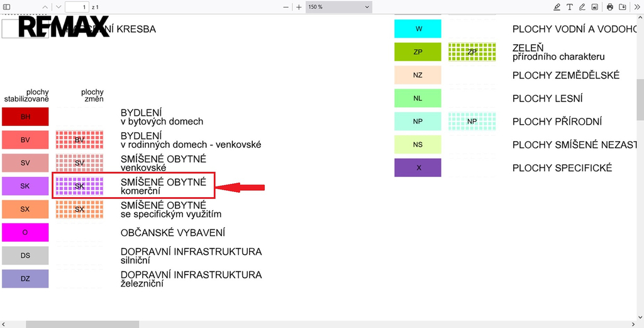Select the Highlight annotation tool

pos(557,7)
